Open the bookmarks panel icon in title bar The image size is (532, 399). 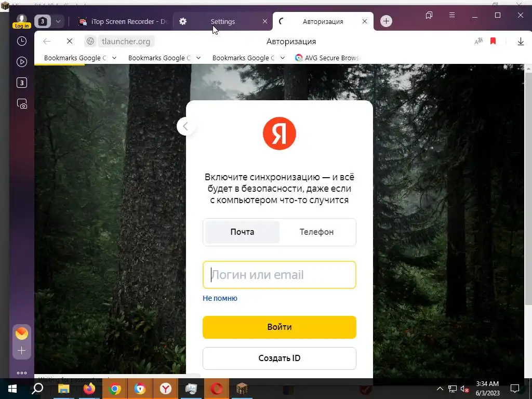click(429, 15)
